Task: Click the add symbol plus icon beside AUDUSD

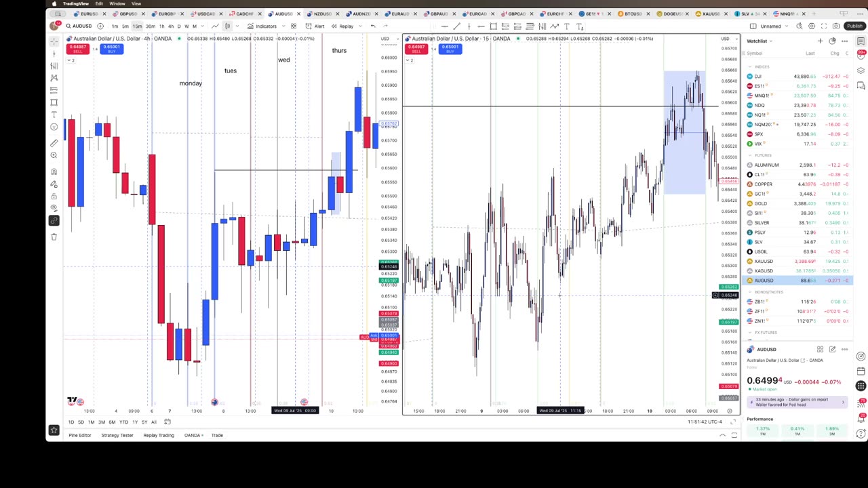Action: pyautogui.click(x=100, y=26)
